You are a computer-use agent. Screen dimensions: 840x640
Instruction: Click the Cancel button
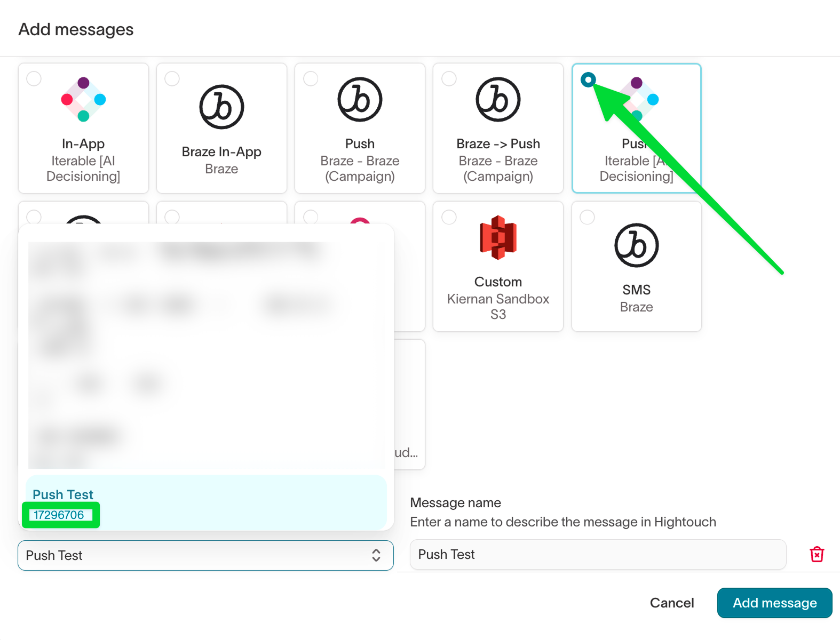coord(671,603)
